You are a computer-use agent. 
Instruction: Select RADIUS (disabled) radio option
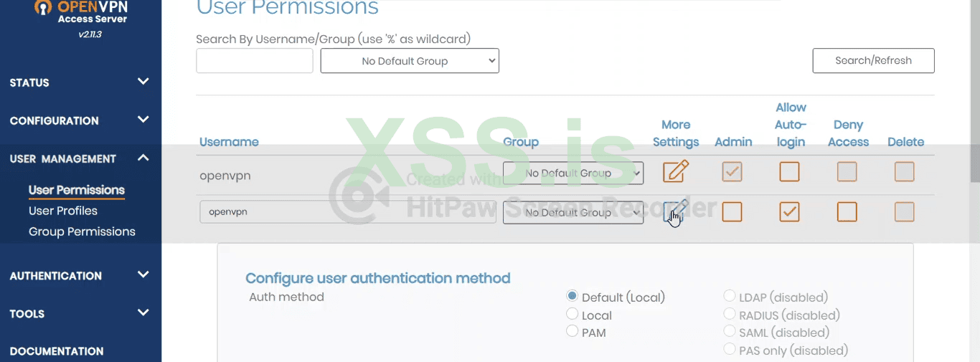click(729, 314)
